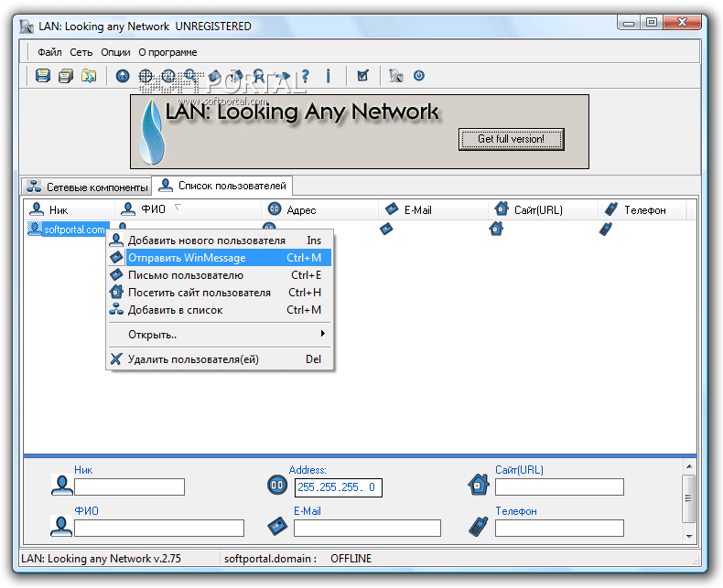Switch to the Сетевые компоненты tab

click(87, 187)
